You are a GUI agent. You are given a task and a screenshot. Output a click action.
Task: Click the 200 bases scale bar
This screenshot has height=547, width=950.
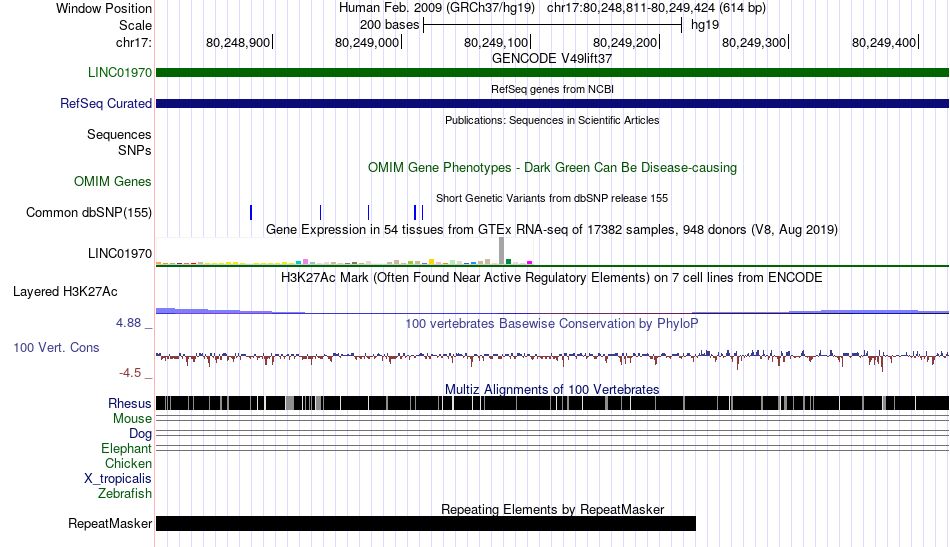[x=553, y=25]
